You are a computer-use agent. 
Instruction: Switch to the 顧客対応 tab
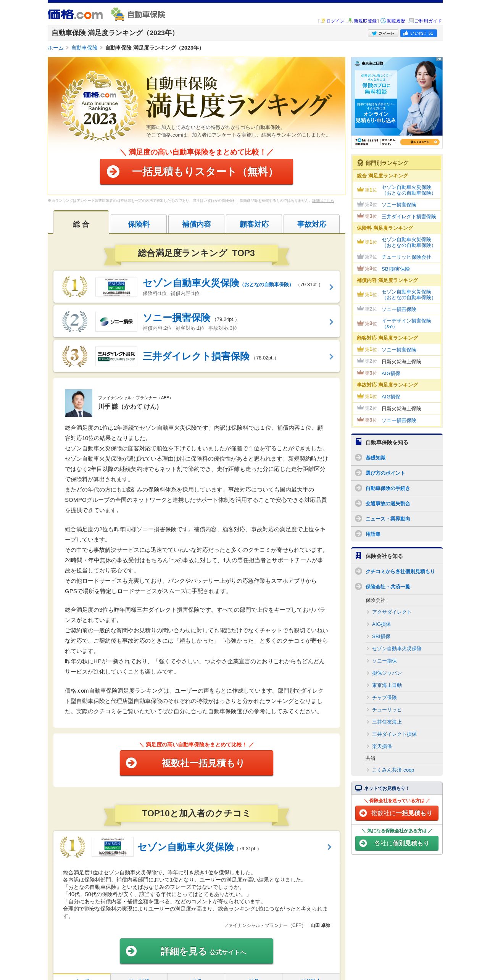pos(254,224)
